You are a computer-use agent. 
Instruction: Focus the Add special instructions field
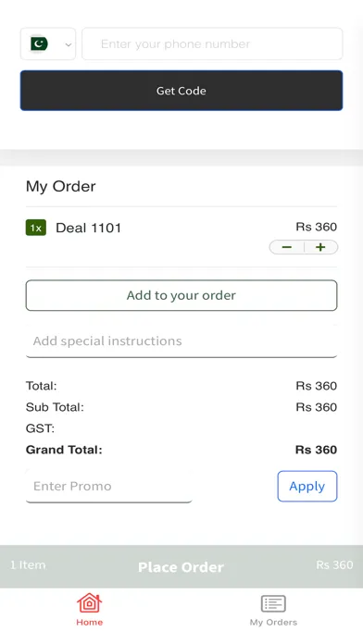(x=181, y=341)
